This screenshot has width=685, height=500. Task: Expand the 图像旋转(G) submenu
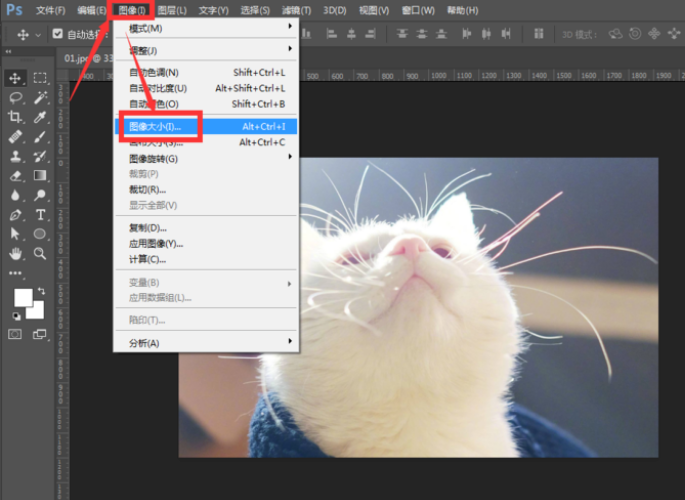point(206,159)
